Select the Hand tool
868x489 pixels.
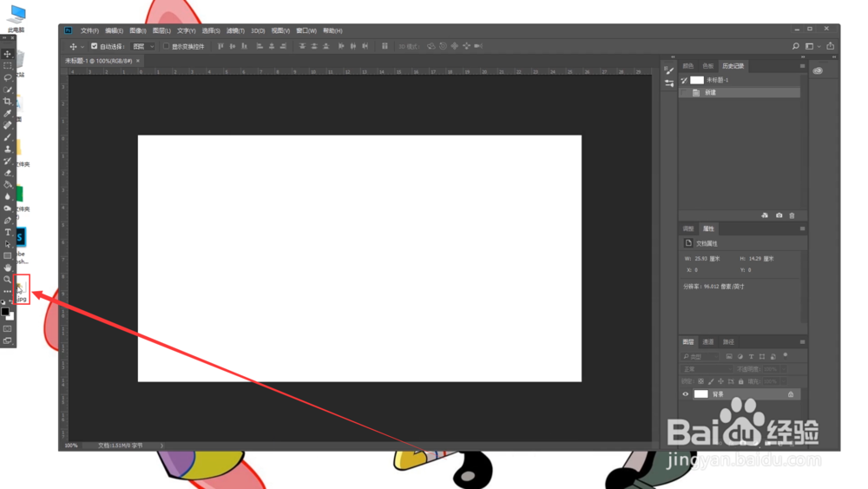pos(7,268)
